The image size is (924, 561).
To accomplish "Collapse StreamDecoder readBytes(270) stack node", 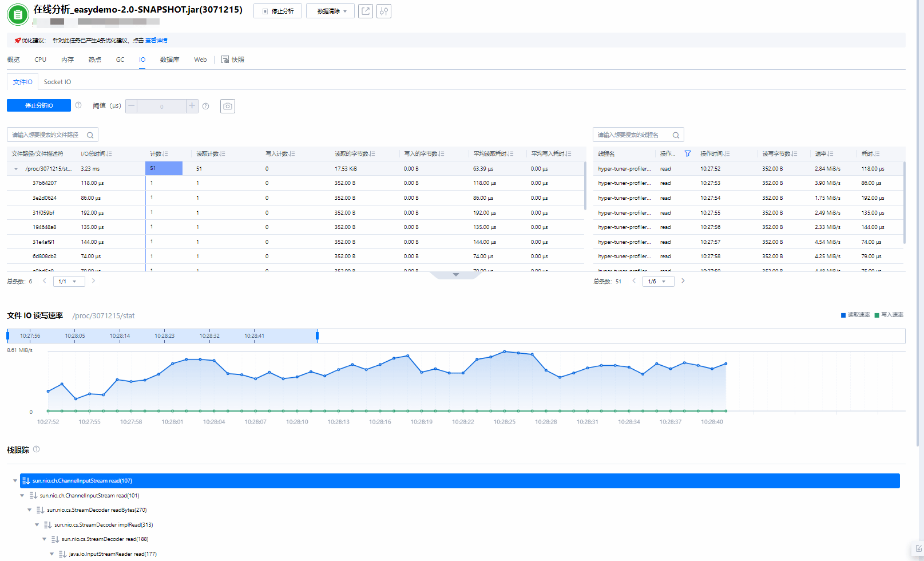I will tap(30, 510).
